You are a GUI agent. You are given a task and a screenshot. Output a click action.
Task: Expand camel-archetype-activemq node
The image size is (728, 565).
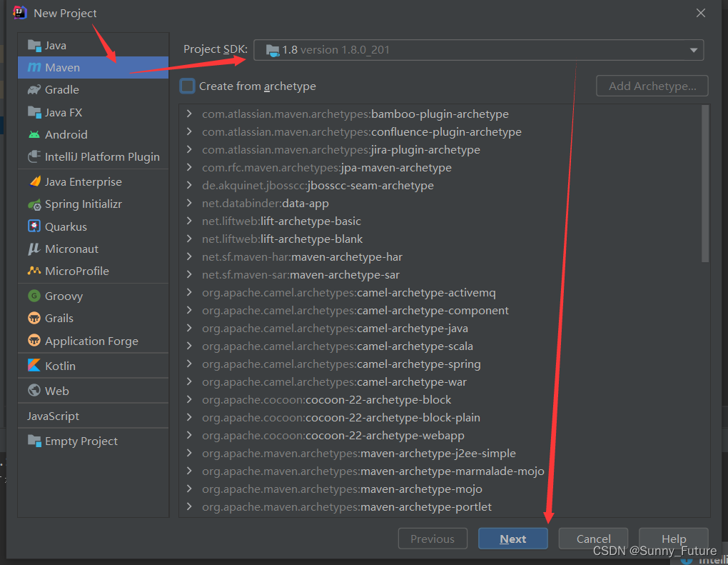[x=189, y=292]
